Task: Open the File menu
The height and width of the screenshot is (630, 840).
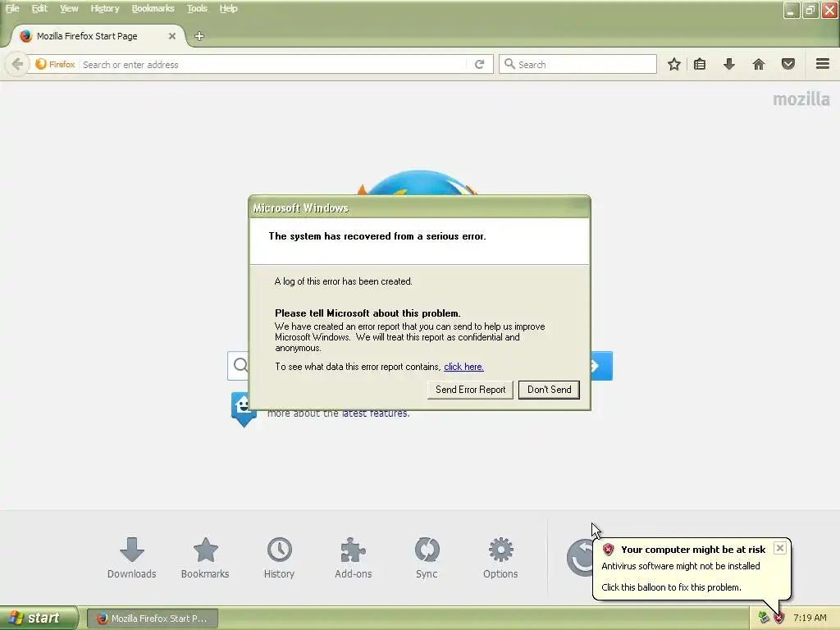Action: coord(11,8)
